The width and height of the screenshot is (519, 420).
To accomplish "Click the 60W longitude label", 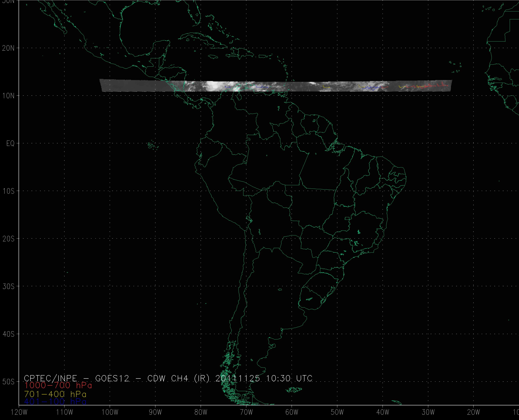I will tap(292, 412).
